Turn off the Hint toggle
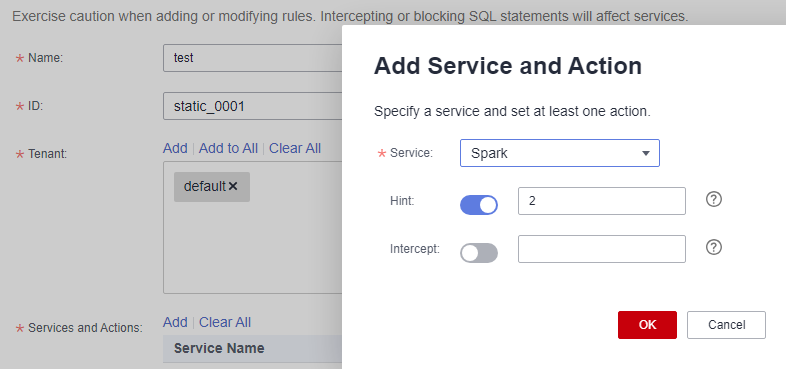Screen dimensions: 786x369 (x=479, y=205)
